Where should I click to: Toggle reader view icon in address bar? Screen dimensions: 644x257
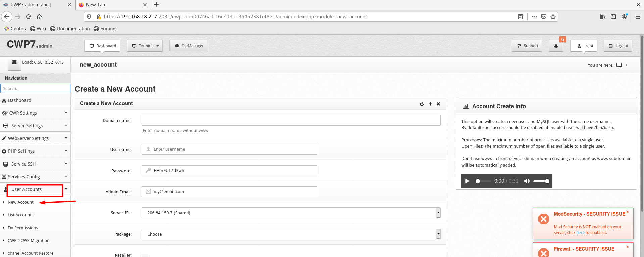[x=521, y=17]
